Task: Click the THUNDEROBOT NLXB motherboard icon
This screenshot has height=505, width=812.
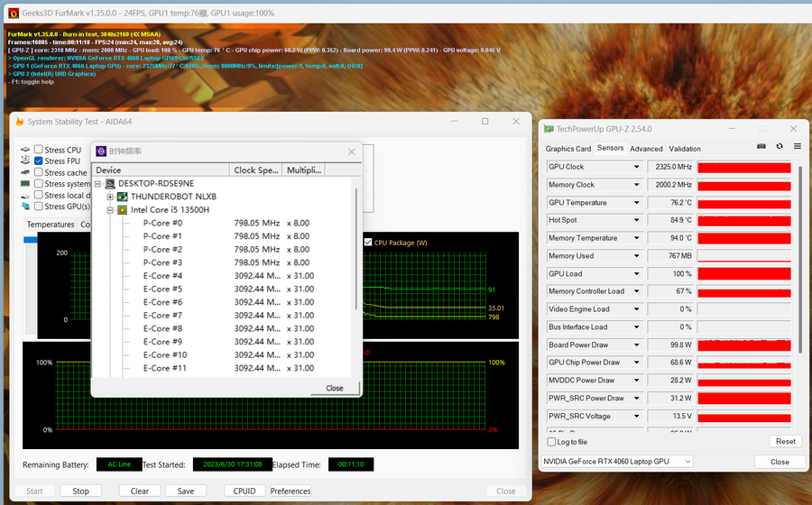Action: pyautogui.click(x=122, y=197)
